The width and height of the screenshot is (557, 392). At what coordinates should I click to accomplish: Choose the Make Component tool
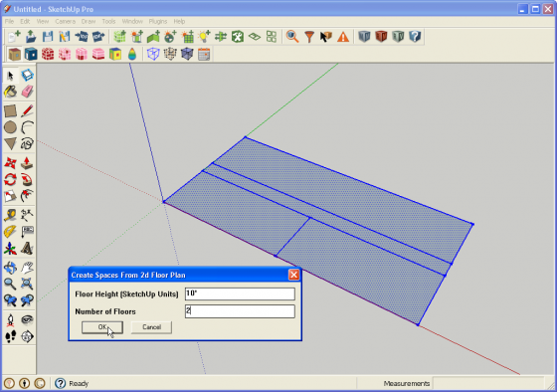pyautogui.click(x=28, y=76)
